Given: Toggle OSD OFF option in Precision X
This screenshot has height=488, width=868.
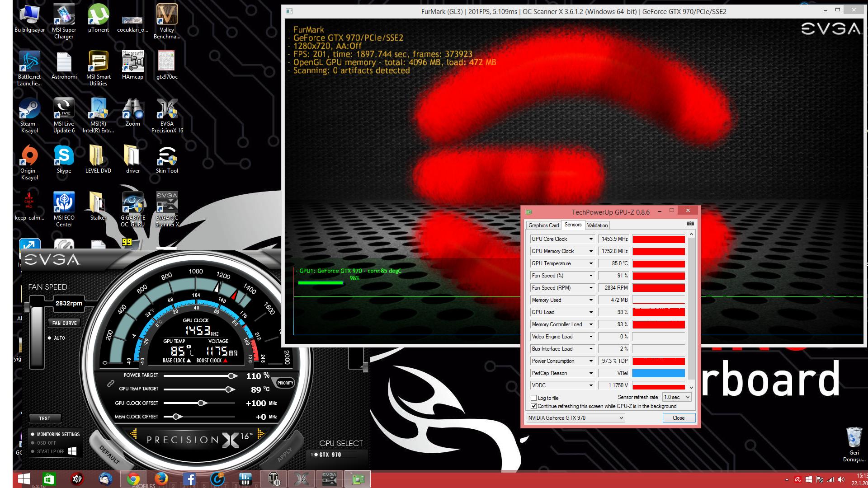Looking at the screenshot, I should point(44,443).
